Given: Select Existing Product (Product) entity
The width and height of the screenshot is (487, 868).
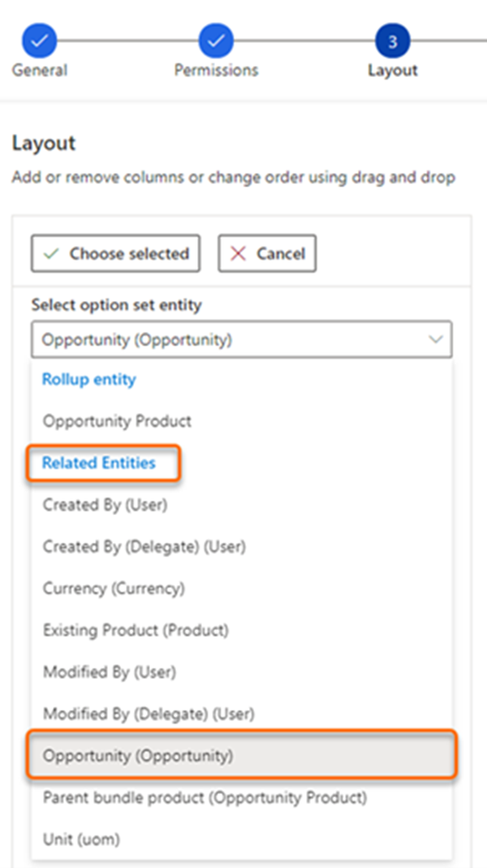Looking at the screenshot, I should (x=136, y=630).
